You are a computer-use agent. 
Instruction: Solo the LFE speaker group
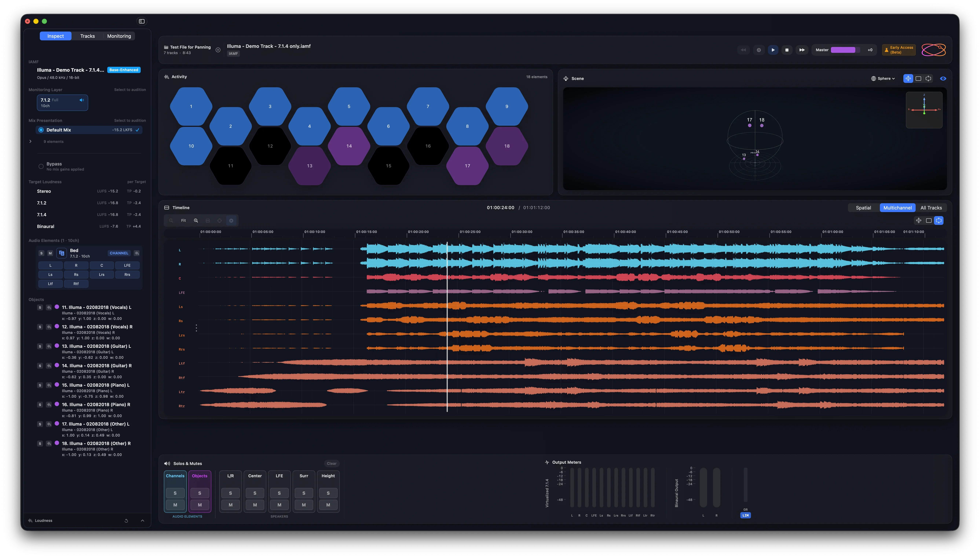[279, 494]
